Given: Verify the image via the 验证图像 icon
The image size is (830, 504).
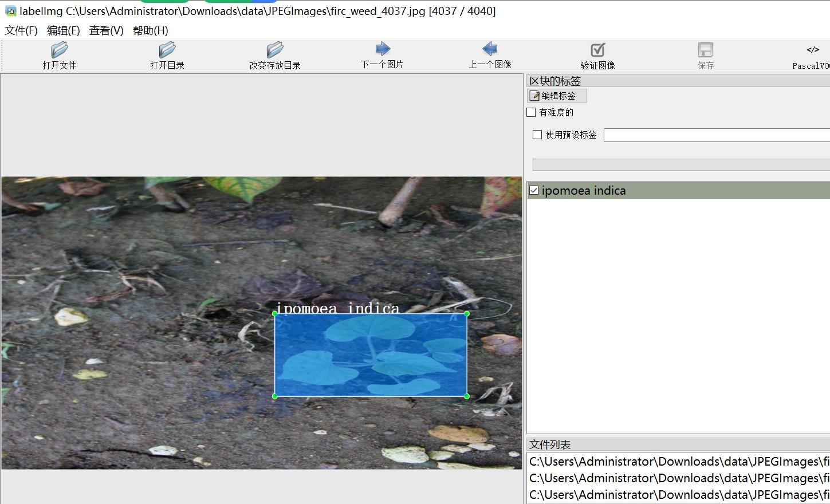Looking at the screenshot, I should pyautogui.click(x=597, y=50).
